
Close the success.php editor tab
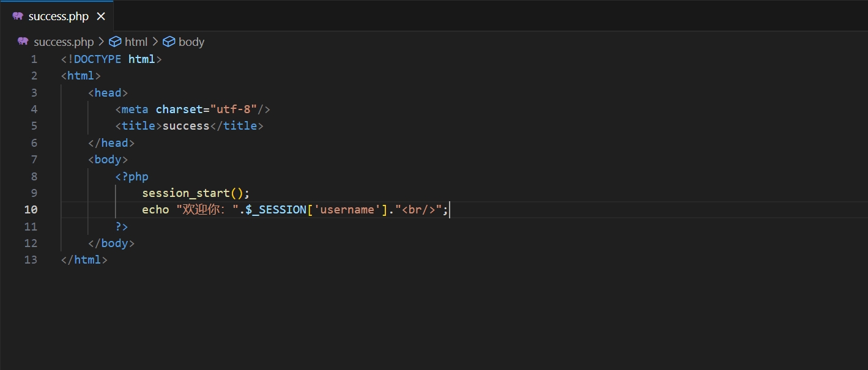click(x=101, y=17)
